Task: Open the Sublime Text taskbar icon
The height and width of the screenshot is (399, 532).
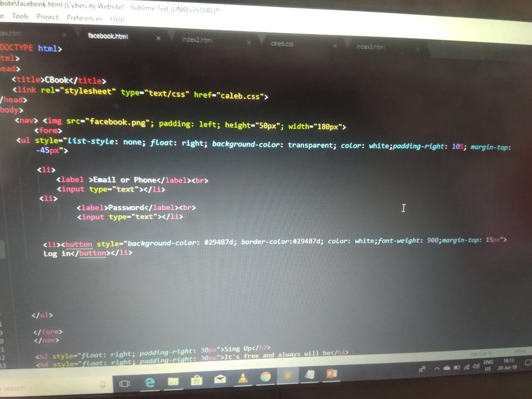Action: 288,376
